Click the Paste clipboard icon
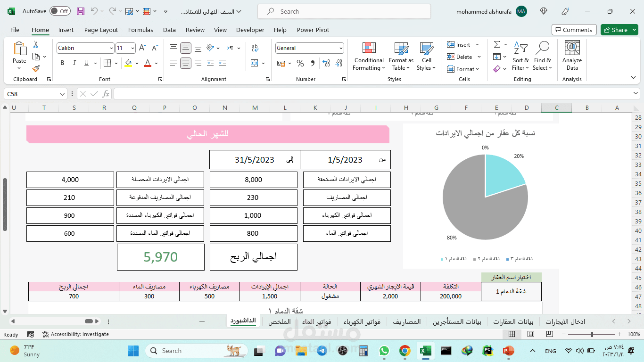Viewport: 644px width, 362px height. (x=19, y=49)
